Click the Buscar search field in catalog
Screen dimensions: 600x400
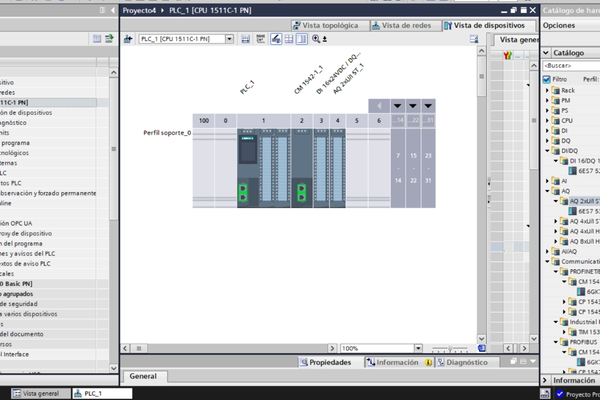click(570, 66)
